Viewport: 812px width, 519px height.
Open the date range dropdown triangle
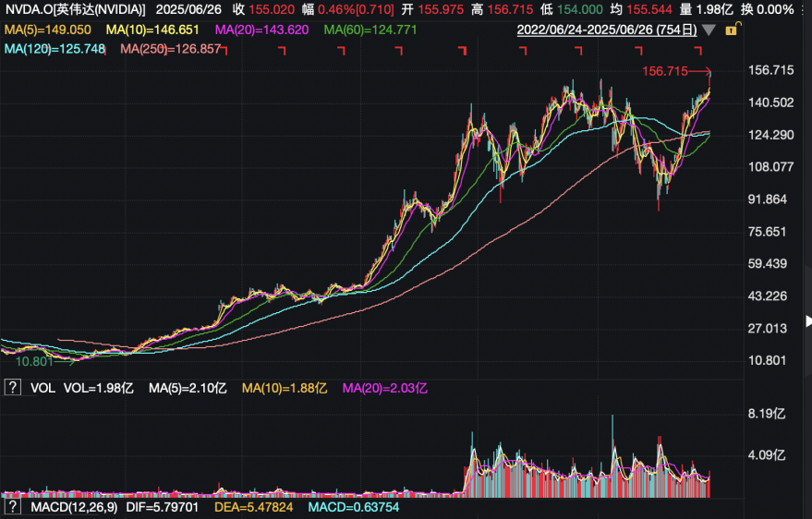click(x=709, y=30)
